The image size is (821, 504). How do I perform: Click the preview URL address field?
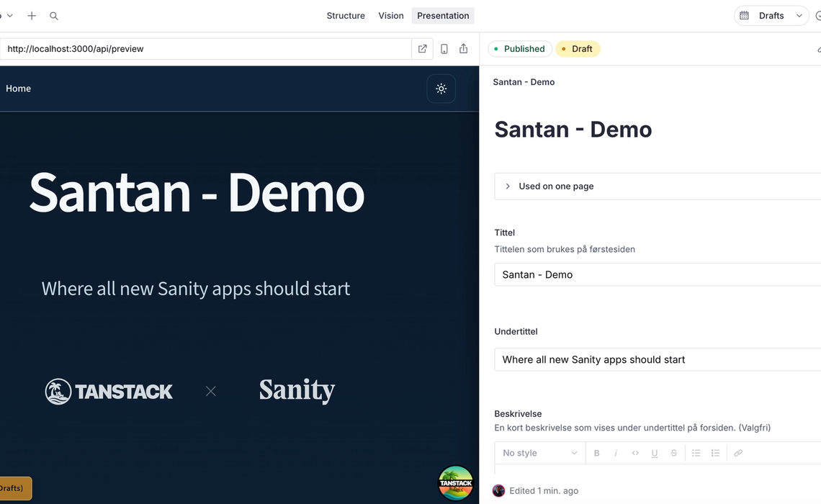(x=206, y=49)
